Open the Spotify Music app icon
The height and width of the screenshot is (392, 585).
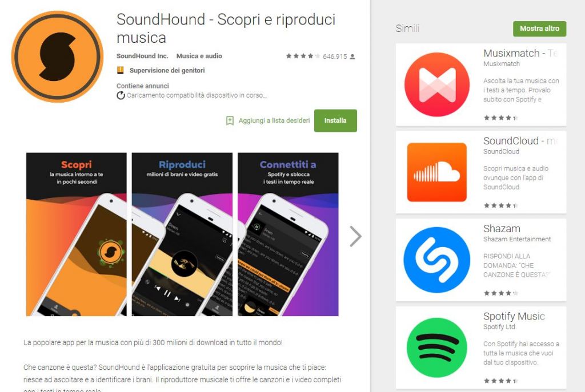pos(437,347)
